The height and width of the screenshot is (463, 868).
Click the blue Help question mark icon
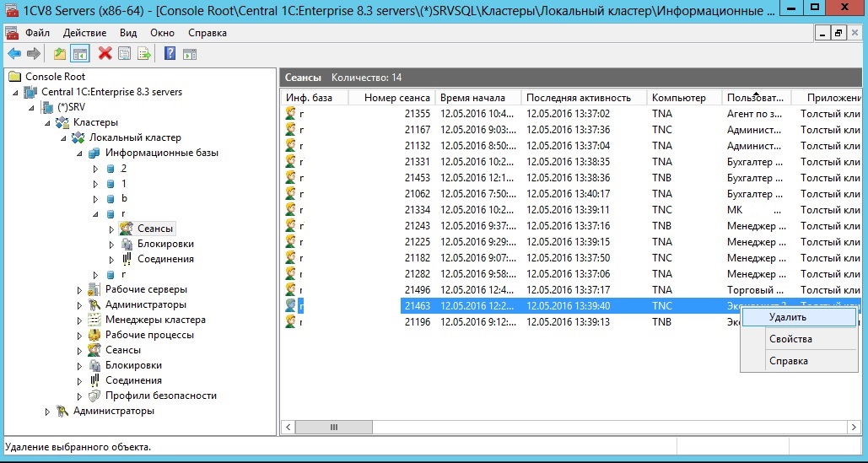(x=170, y=54)
